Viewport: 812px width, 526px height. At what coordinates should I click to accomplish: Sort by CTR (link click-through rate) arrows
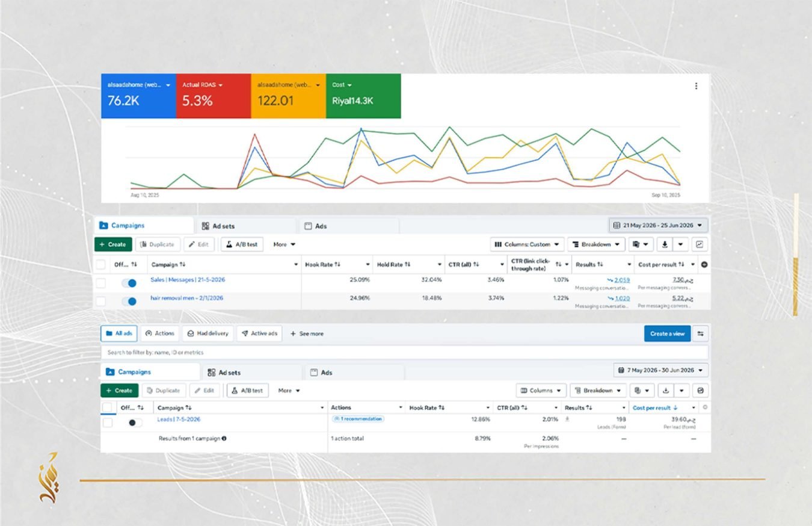[x=558, y=264]
